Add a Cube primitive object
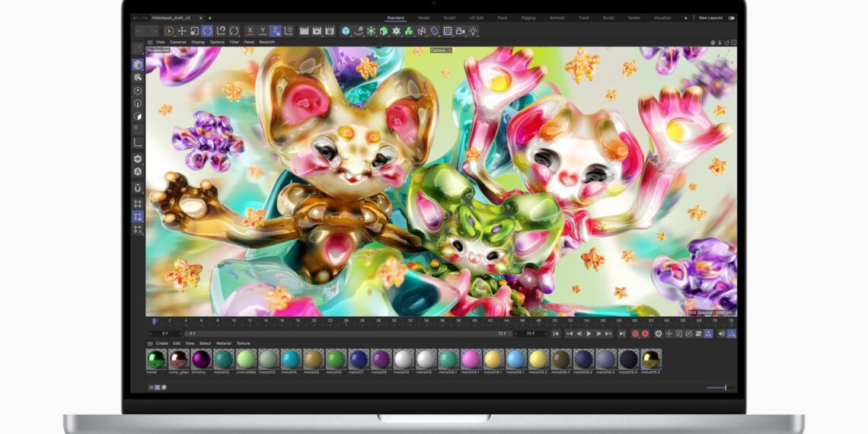Viewport: 868px width, 434px height. click(346, 31)
